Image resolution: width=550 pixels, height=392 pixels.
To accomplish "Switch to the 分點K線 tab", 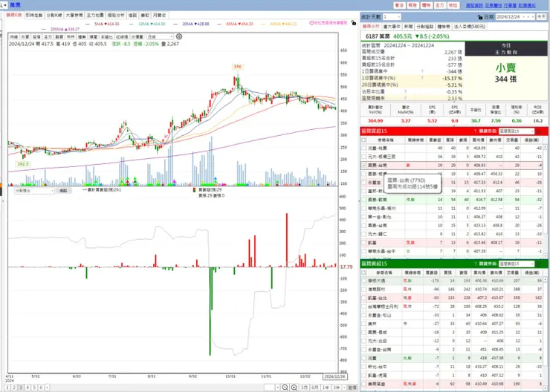I will point(54,16).
